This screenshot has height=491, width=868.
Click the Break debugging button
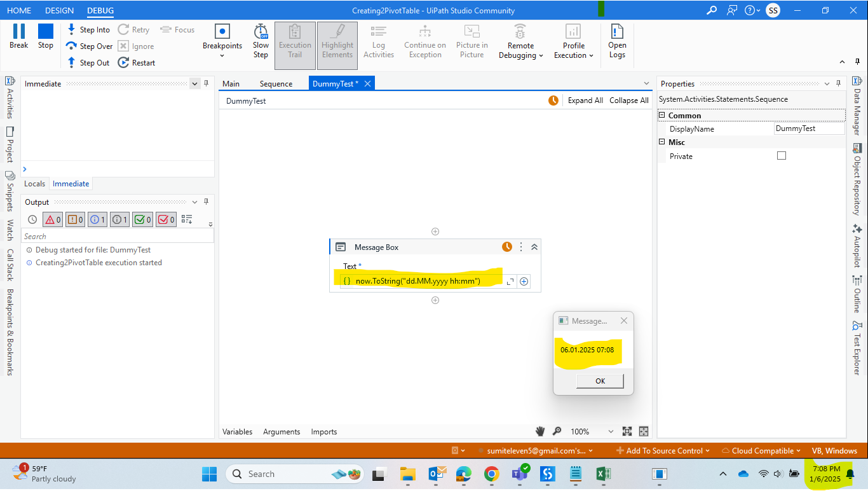[x=19, y=36]
